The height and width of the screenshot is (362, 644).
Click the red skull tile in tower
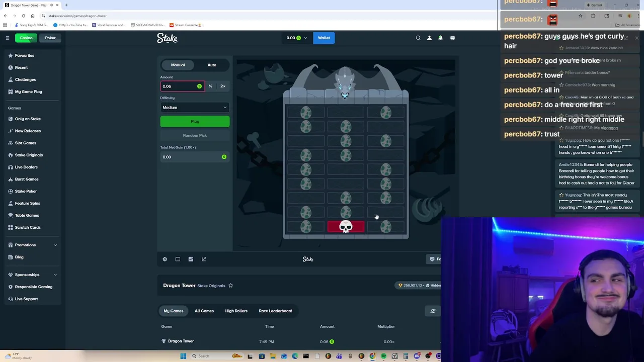point(346,227)
